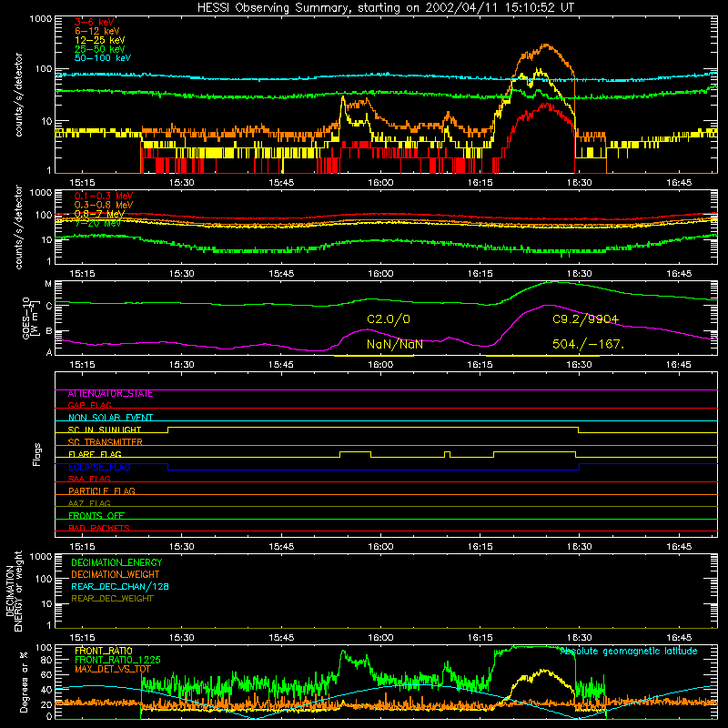Click the 16:00 tick label under the top panel

coord(380,183)
